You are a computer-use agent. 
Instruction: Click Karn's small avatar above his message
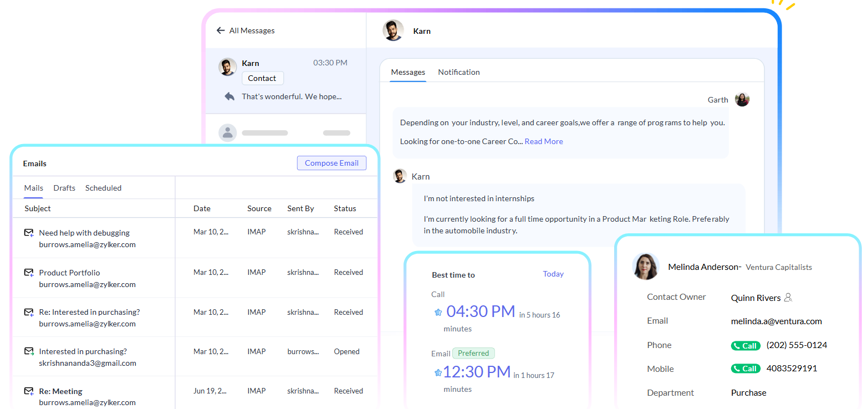coord(400,176)
